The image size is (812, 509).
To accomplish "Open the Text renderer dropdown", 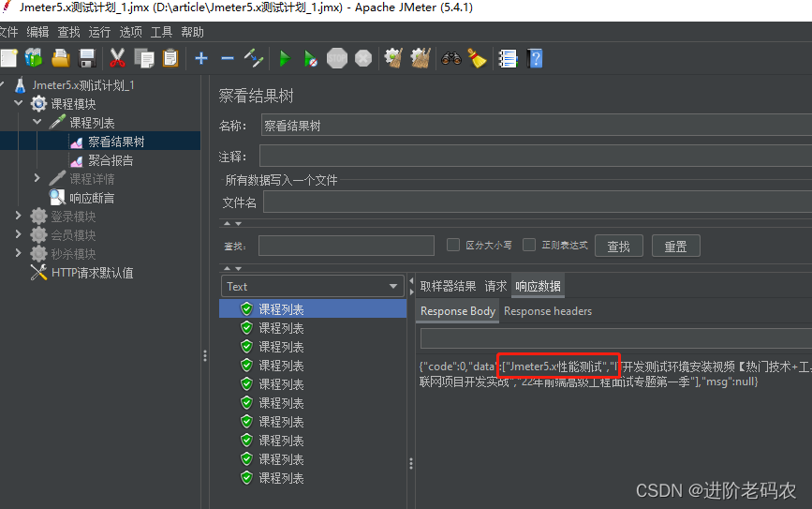I will click(x=312, y=286).
